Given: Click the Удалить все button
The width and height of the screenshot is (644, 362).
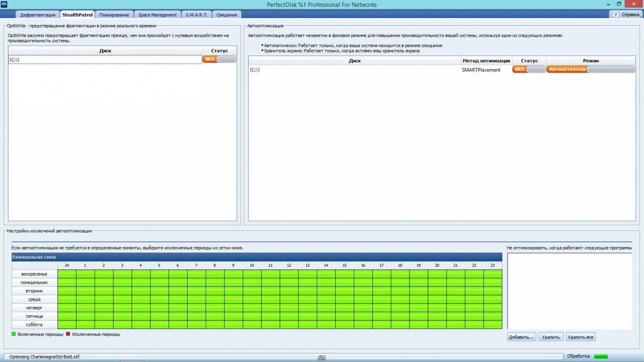Looking at the screenshot, I should pyautogui.click(x=580, y=337).
